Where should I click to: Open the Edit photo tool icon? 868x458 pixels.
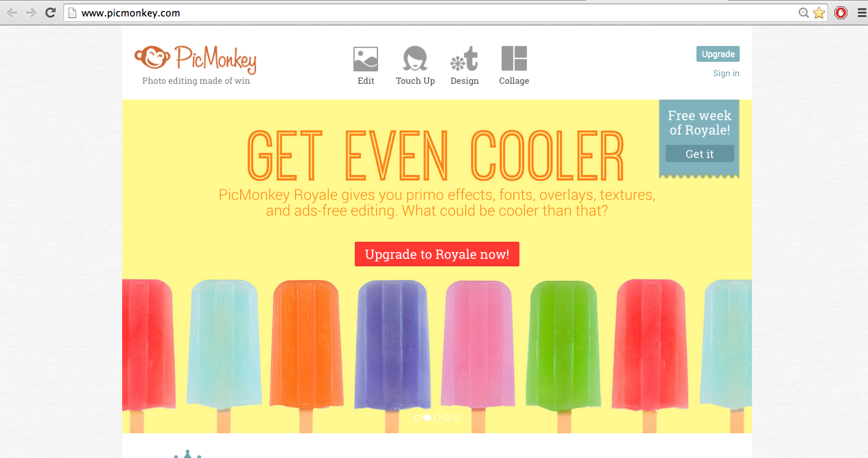pos(366,59)
